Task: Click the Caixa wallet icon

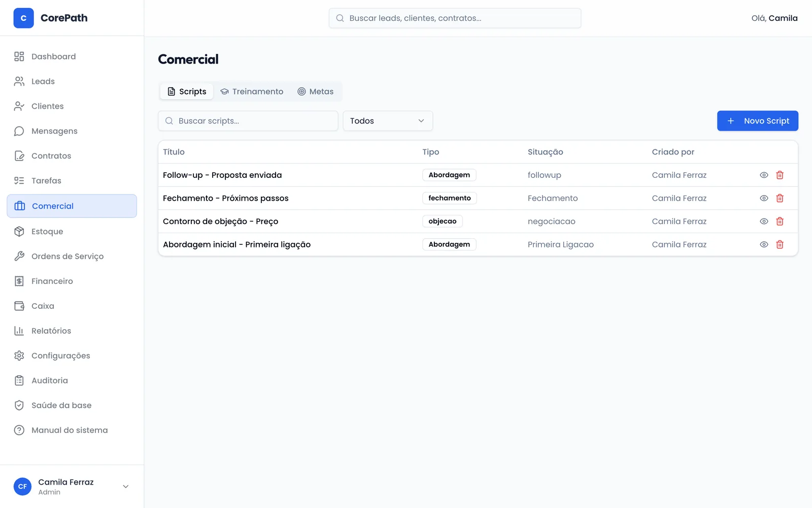Action: 19,306
